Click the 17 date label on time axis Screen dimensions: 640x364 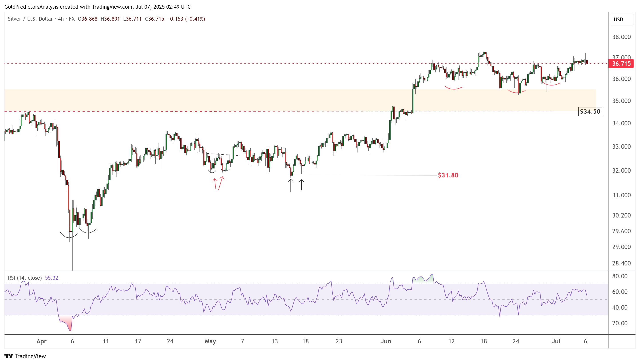pyautogui.click(x=138, y=342)
